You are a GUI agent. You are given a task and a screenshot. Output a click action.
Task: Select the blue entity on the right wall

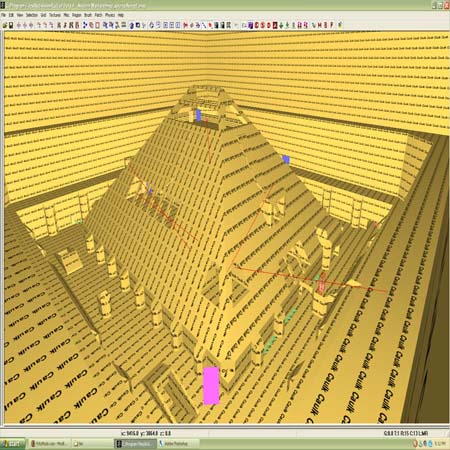(x=286, y=160)
